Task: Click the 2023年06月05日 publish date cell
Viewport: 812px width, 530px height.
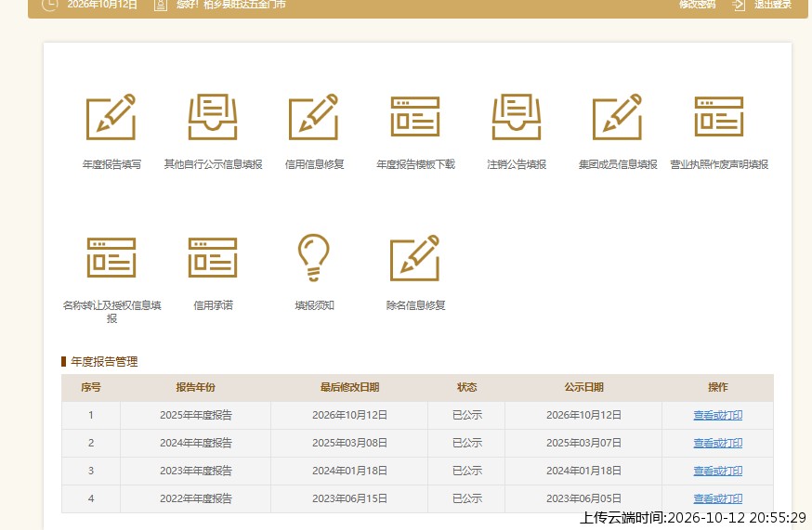Action: pyautogui.click(x=583, y=499)
